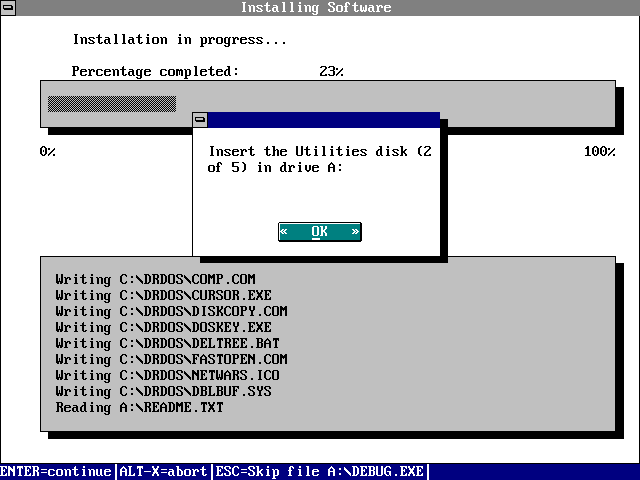Select ALT-X=abort in the bottom bar
The height and width of the screenshot is (480, 640).
pos(164,471)
